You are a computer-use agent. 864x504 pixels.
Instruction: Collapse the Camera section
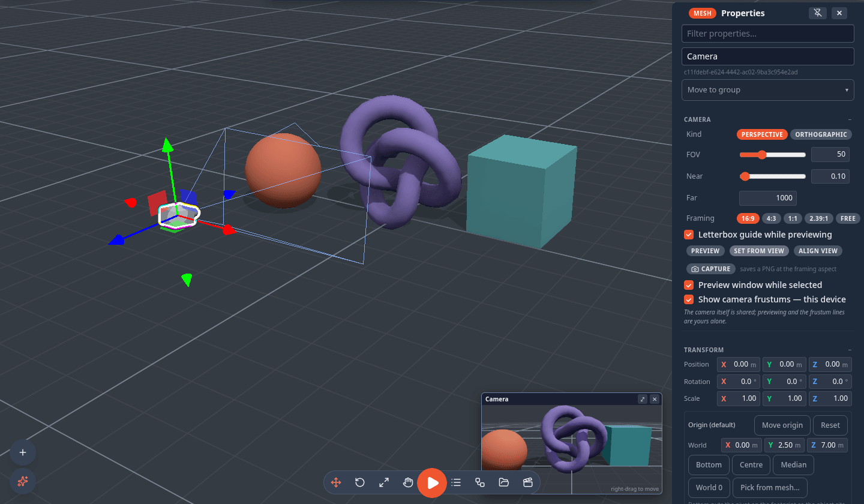pyautogui.click(x=849, y=119)
